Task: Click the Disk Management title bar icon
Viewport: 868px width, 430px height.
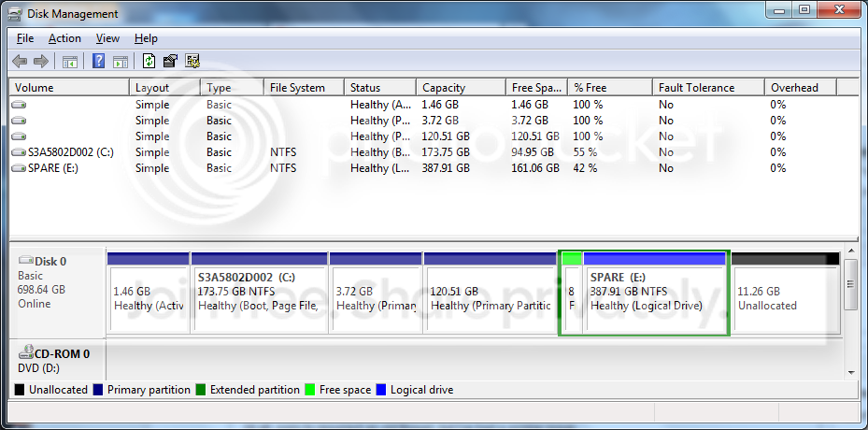Action: (x=16, y=14)
